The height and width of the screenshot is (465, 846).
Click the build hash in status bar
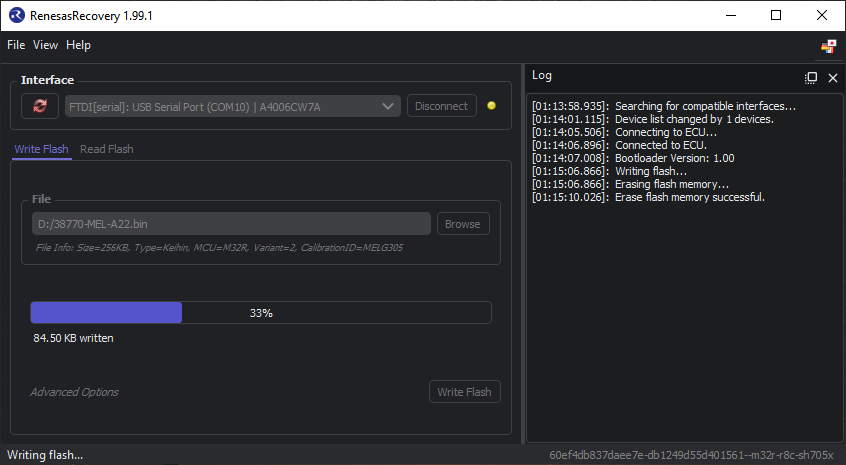tap(691, 455)
